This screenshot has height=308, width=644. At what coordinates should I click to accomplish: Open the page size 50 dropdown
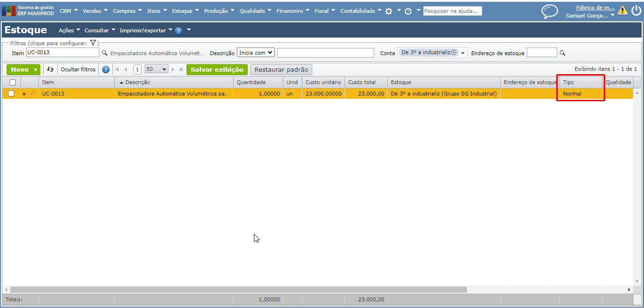pos(157,69)
